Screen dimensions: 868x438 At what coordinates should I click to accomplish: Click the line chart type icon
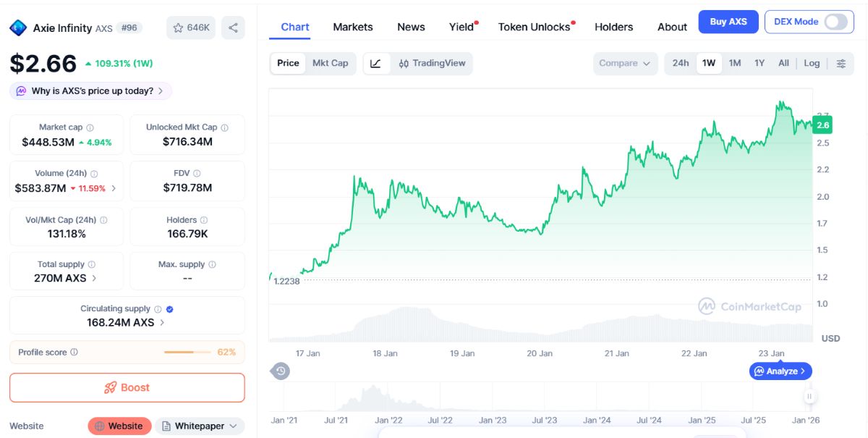point(375,63)
